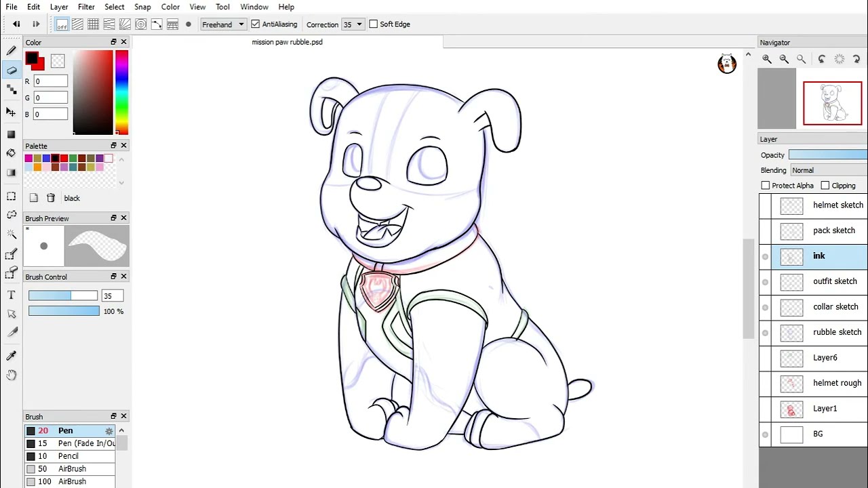Select the Operation arrow tool
Image resolution: width=868 pixels, height=488 pixels.
point(11,314)
